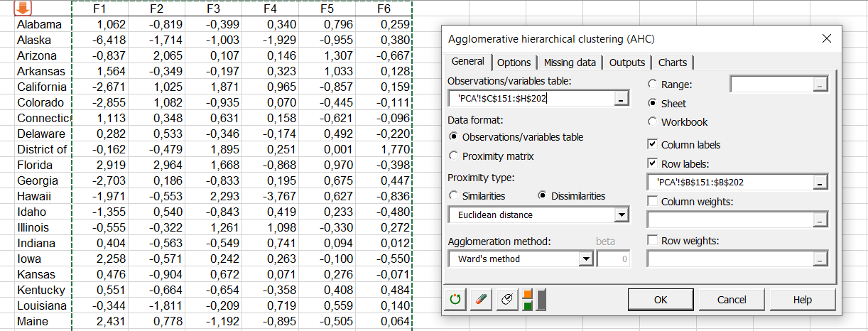Viewport: 868px width, 331px height.
Task: Click range selector button for Column weights
Action: coord(820,220)
